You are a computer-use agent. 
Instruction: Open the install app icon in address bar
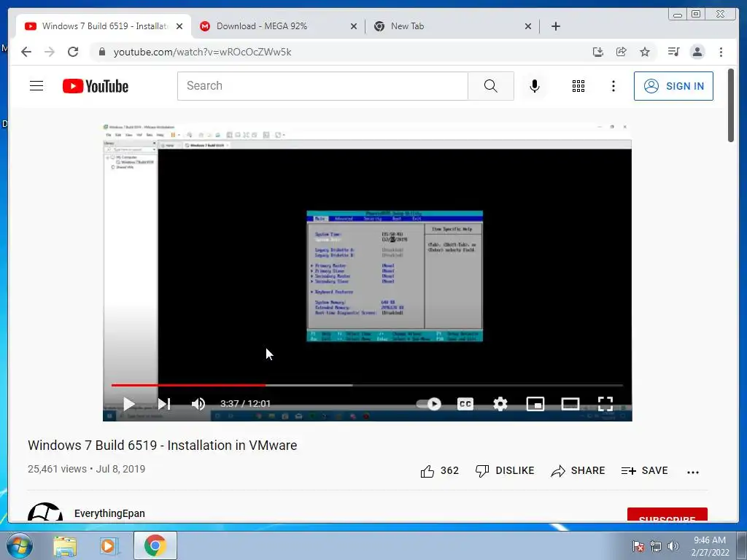point(598,52)
